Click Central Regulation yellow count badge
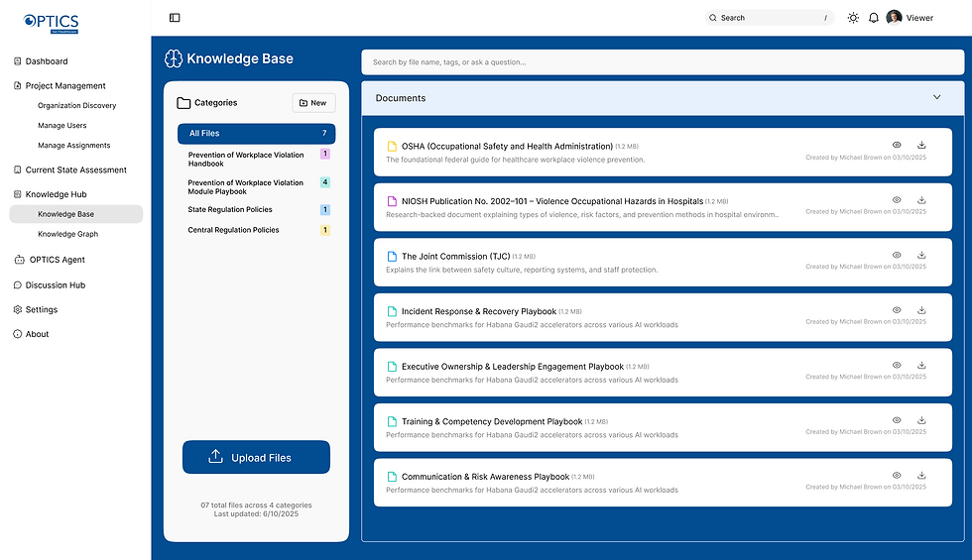Screen dimensions: 972x560 [x=325, y=230]
